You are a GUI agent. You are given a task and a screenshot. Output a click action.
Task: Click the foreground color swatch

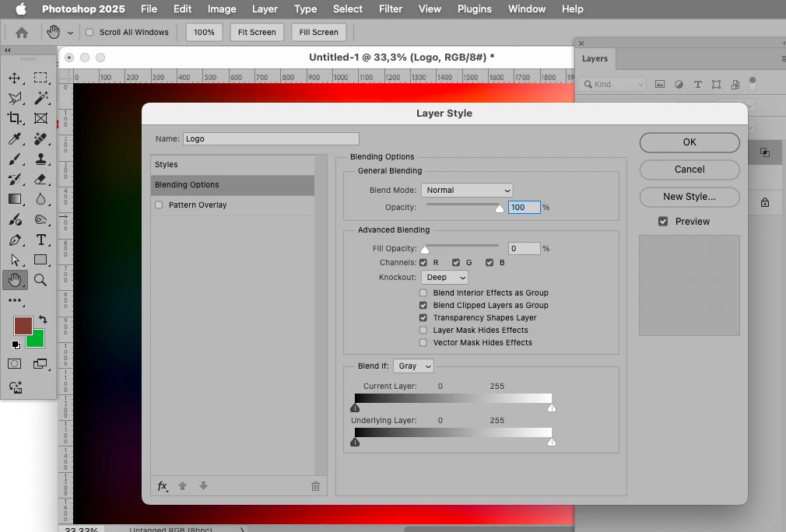[x=23, y=326]
